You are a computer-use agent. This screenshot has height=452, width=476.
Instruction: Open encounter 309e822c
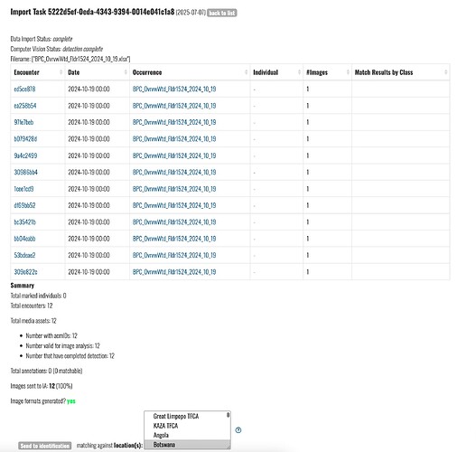point(25,272)
